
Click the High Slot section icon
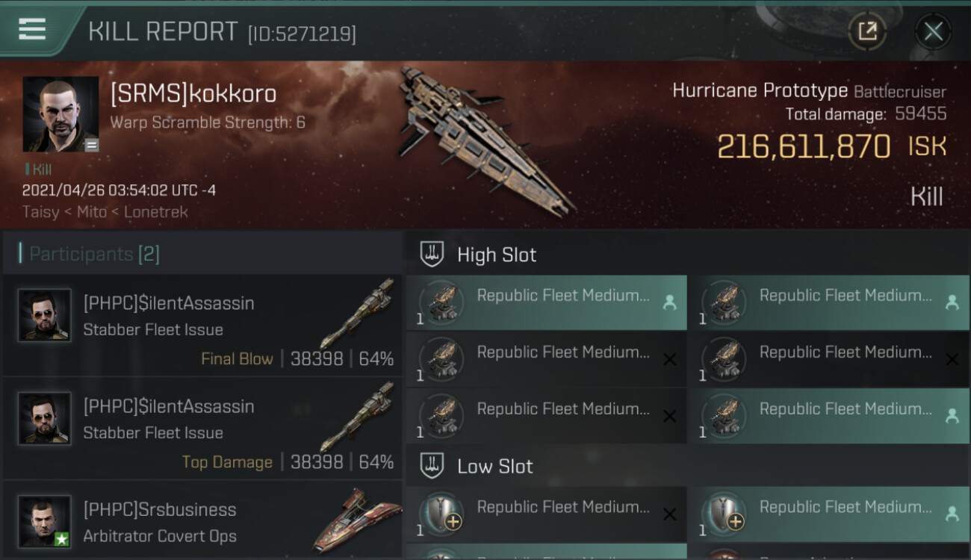coord(432,255)
